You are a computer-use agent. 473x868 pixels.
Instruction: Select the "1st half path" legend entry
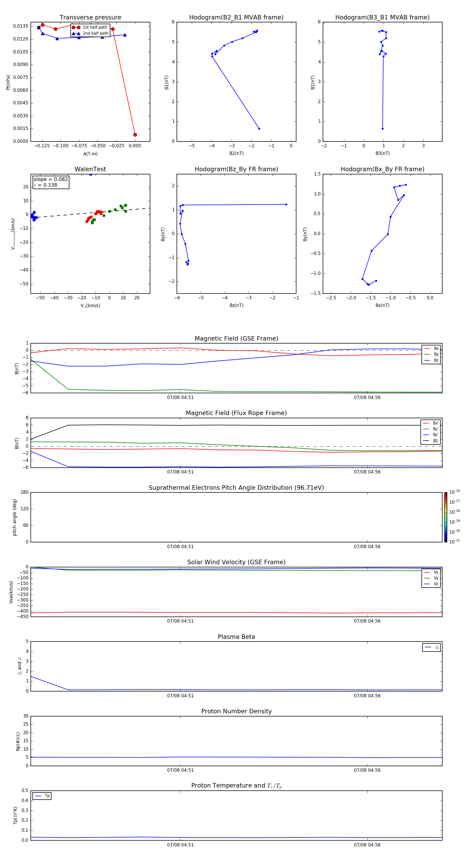click(x=90, y=27)
